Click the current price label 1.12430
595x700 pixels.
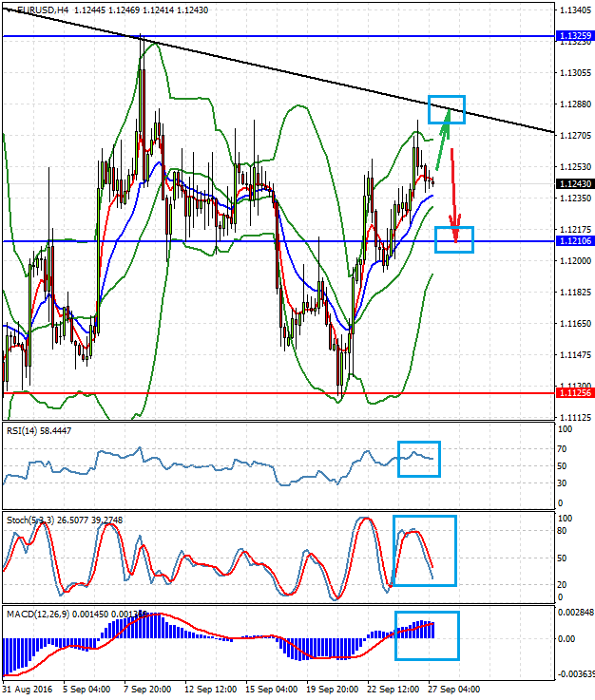pos(574,183)
